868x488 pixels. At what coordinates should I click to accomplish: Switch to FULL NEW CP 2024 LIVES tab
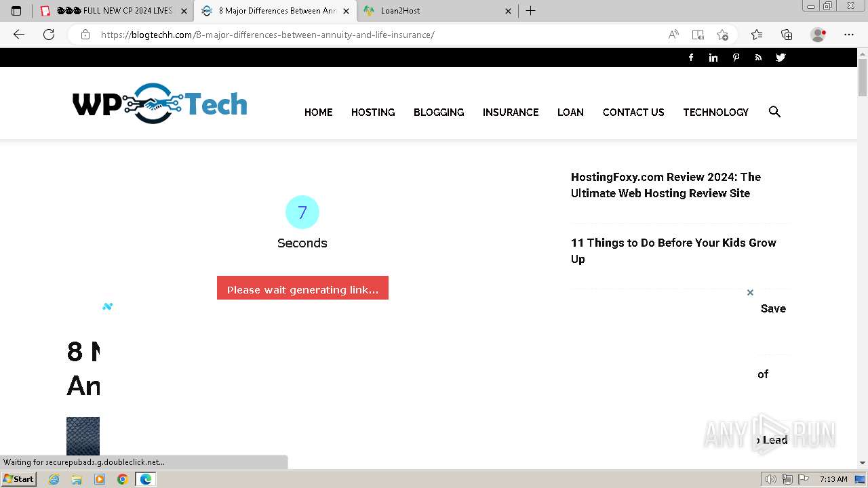tap(114, 11)
